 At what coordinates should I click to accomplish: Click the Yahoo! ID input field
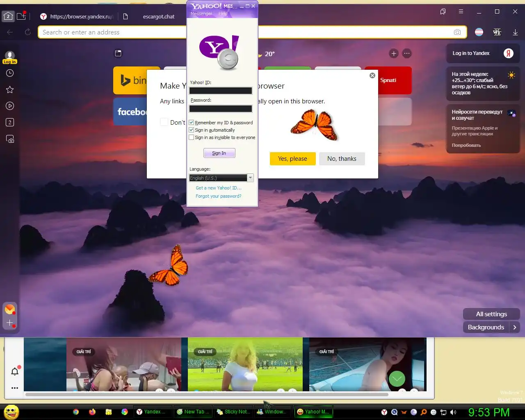(221, 91)
